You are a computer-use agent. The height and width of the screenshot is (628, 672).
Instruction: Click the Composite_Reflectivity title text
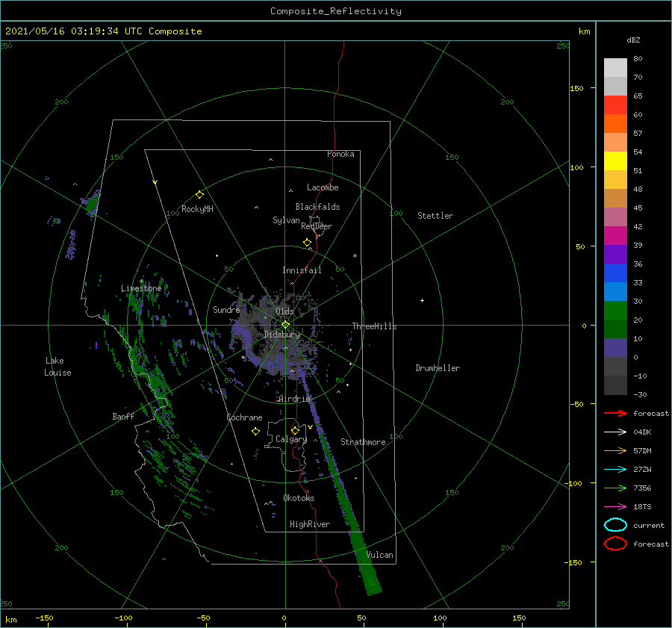tap(335, 11)
